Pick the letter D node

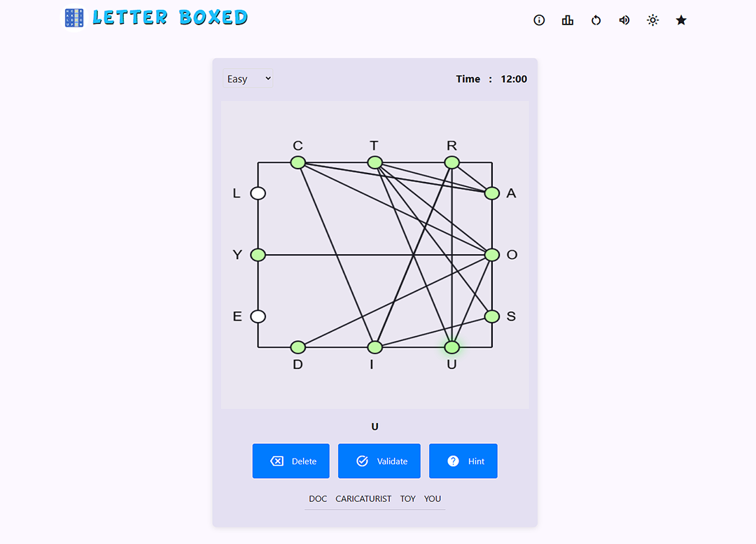pos(298,347)
